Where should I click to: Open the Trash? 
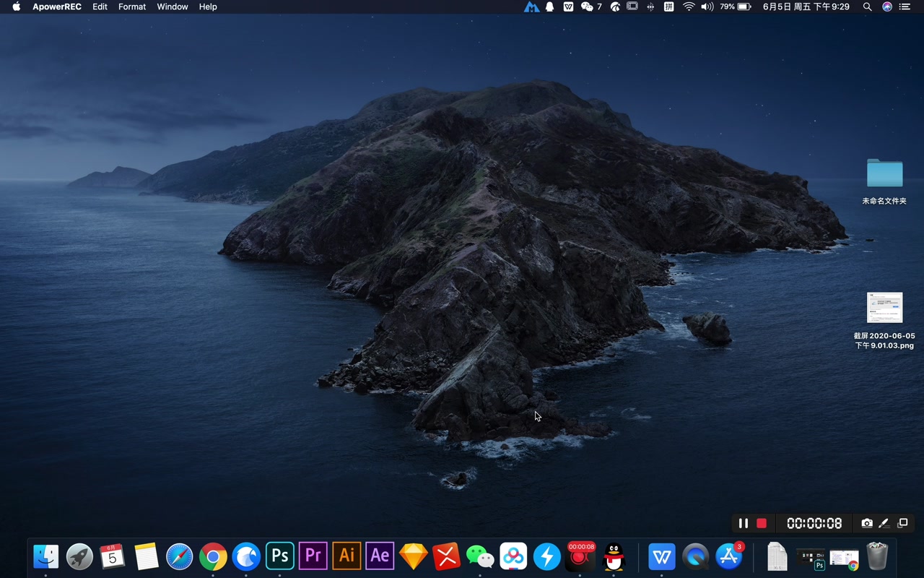(x=877, y=556)
